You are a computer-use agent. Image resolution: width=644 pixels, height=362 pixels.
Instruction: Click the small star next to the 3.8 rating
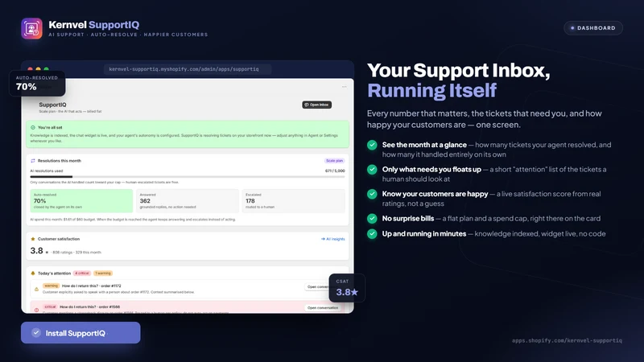click(47, 253)
